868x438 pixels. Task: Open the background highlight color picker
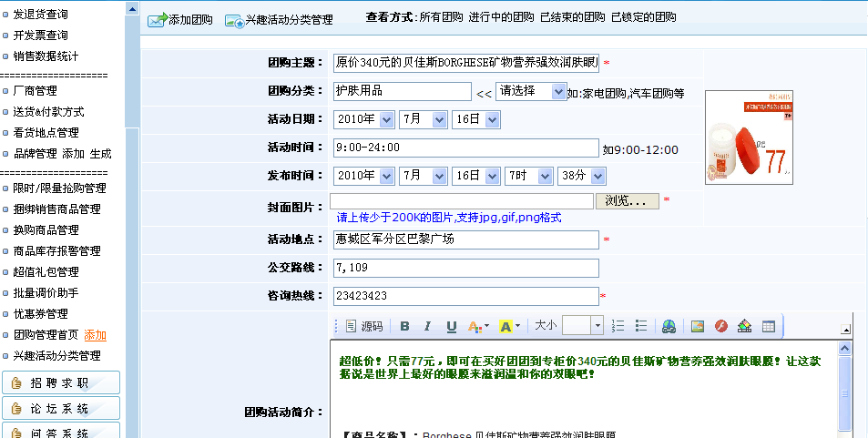point(510,326)
